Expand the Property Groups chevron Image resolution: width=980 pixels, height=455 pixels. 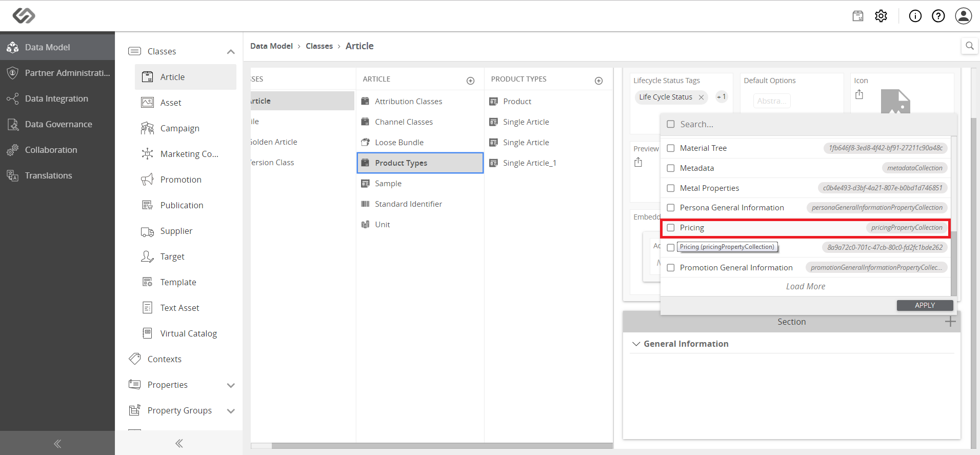point(231,411)
